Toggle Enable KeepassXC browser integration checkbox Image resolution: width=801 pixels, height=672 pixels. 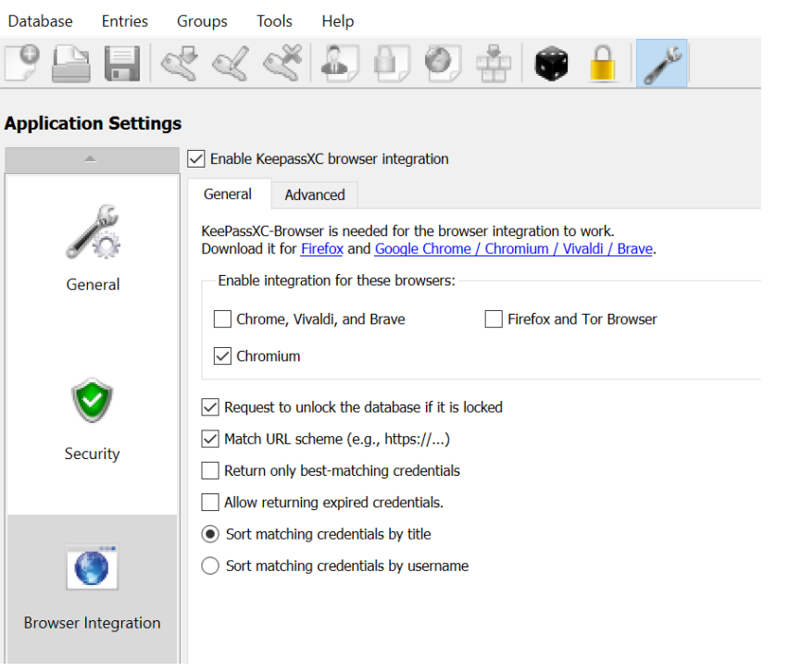point(195,159)
